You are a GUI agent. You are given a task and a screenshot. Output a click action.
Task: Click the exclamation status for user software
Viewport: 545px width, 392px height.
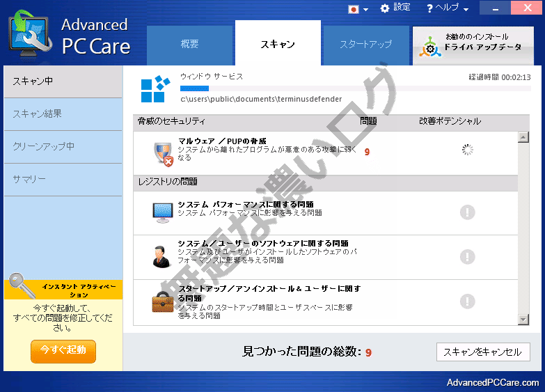click(x=468, y=257)
